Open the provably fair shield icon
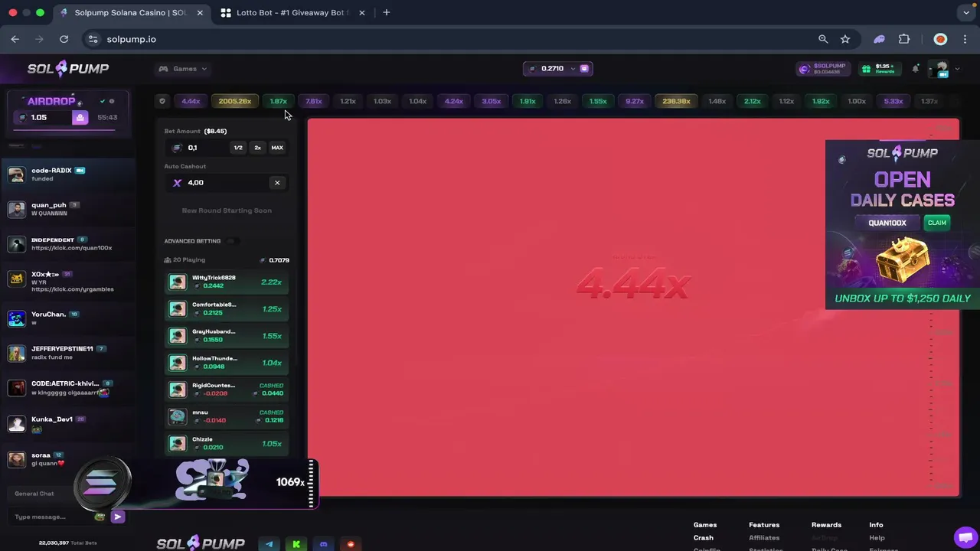 (x=162, y=101)
